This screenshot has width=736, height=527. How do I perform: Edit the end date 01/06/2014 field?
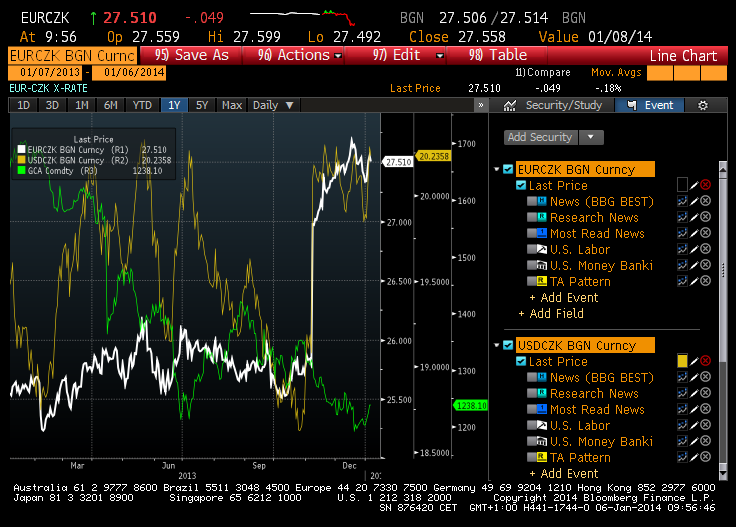click(129, 73)
